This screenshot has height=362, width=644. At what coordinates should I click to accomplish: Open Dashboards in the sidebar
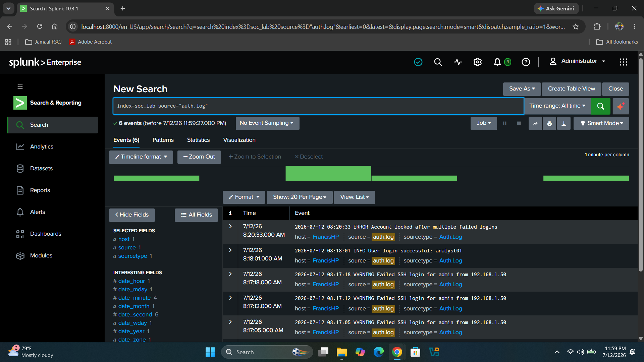[46, 234]
